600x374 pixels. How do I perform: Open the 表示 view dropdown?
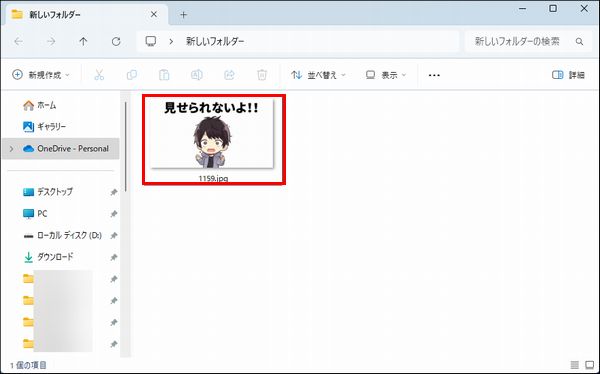pos(386,75)
